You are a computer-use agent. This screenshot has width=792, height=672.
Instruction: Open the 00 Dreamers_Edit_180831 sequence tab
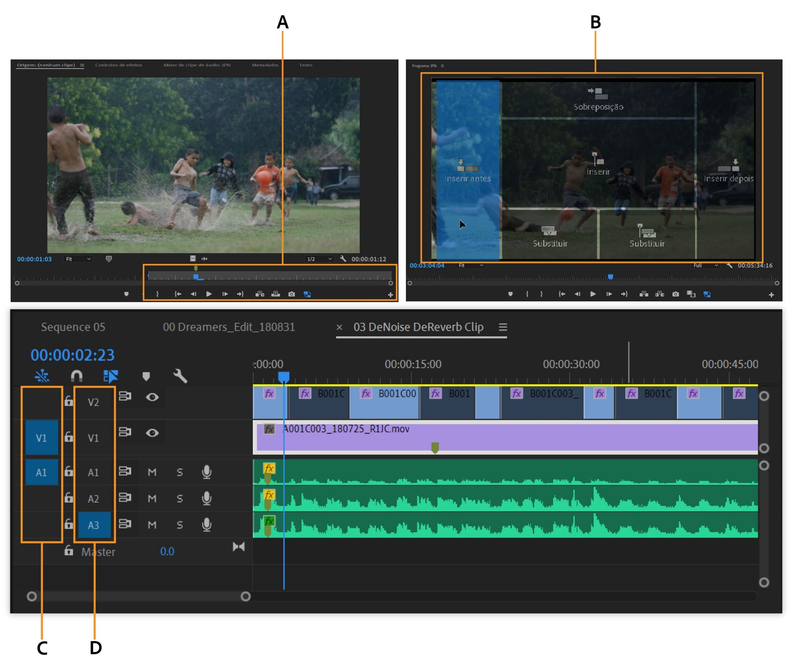click(229, 327)
